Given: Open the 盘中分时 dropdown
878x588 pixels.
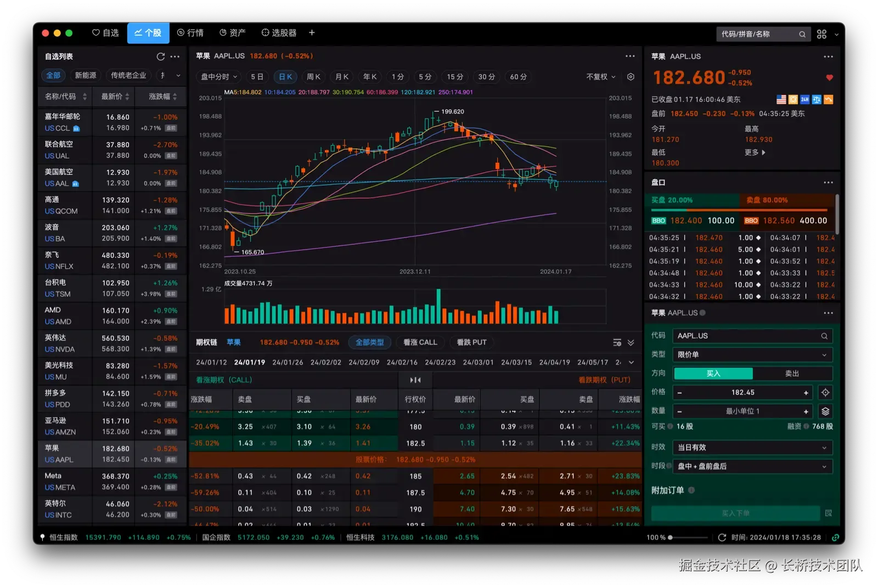Looking at the screenshot, I should (x=218, y=77).
